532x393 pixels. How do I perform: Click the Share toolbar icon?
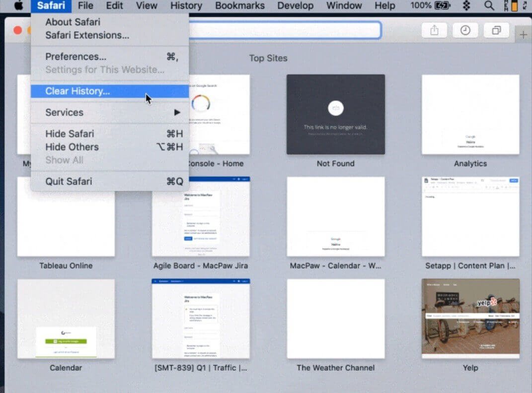click(x=434, y=30)
